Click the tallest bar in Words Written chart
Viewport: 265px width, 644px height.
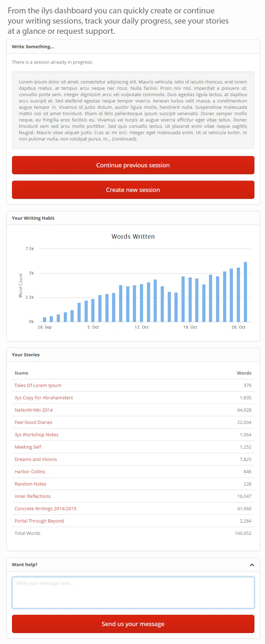[x=246, y=292]
